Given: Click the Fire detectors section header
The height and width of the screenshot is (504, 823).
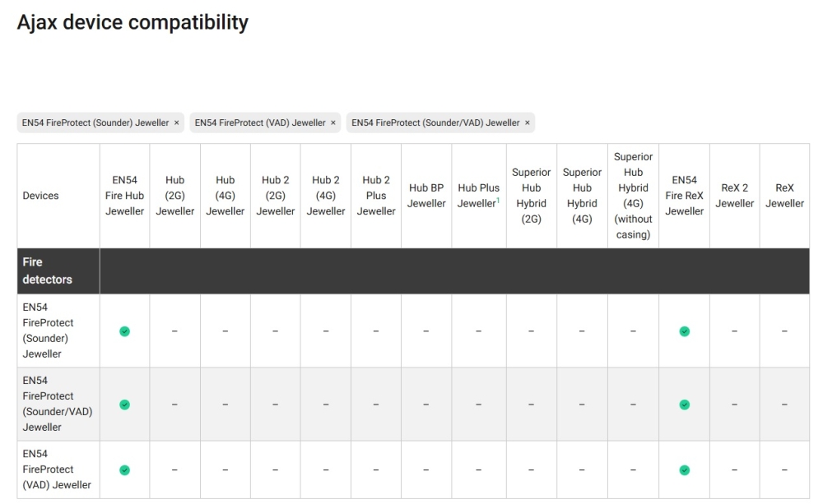Looking at the screenshot, I should pos(47,271).
